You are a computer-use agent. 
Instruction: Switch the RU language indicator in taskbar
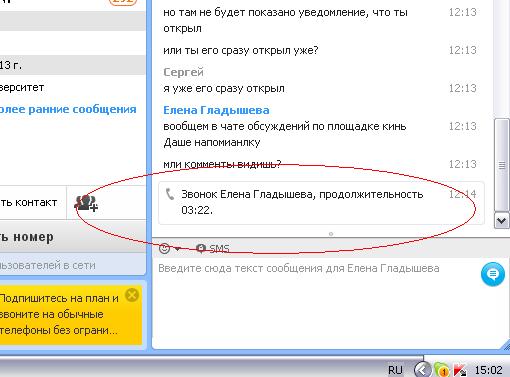click(x=395, y=370)
